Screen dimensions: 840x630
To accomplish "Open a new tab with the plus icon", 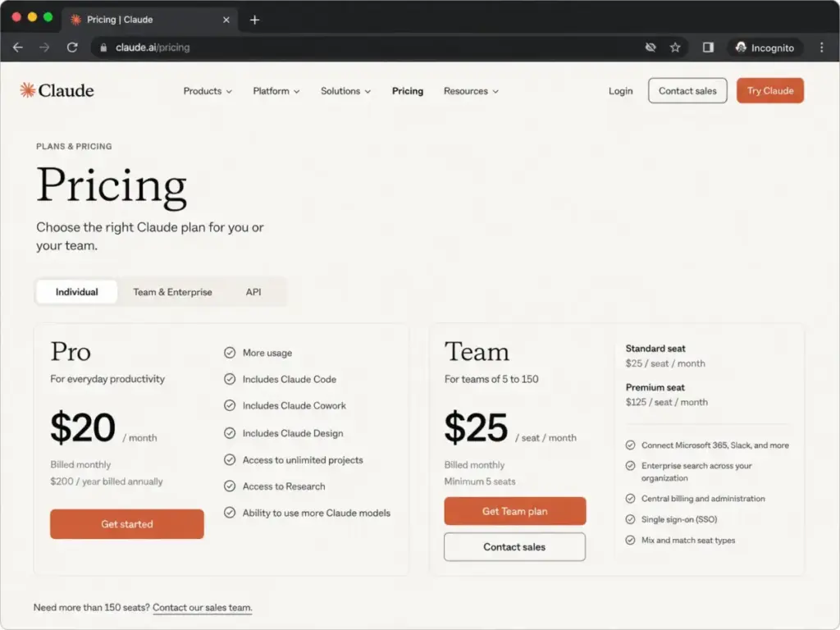I will pyautogui.click(x=254, y=20).
